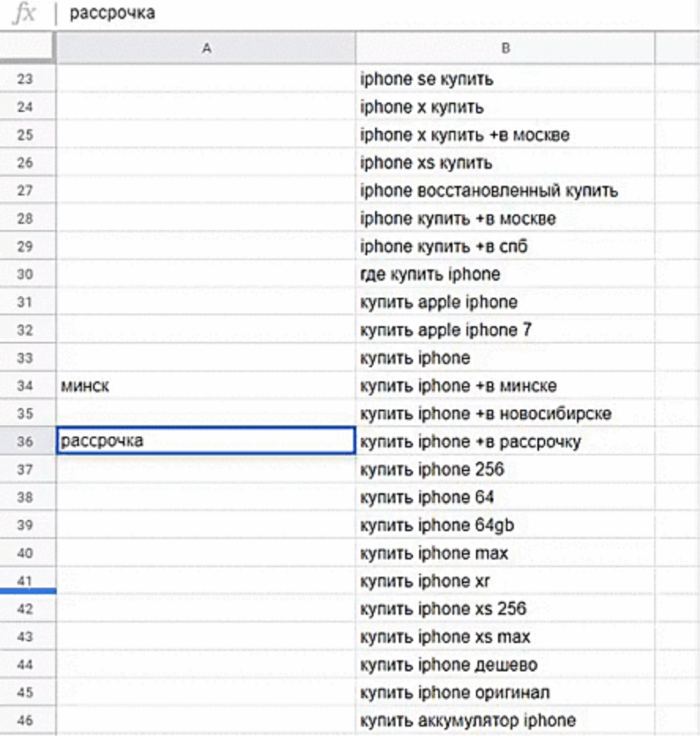The width and height of the screenshot is (700, 736).
Task: Click cell 'iphone xs купить'
Action: coord(505,162)
